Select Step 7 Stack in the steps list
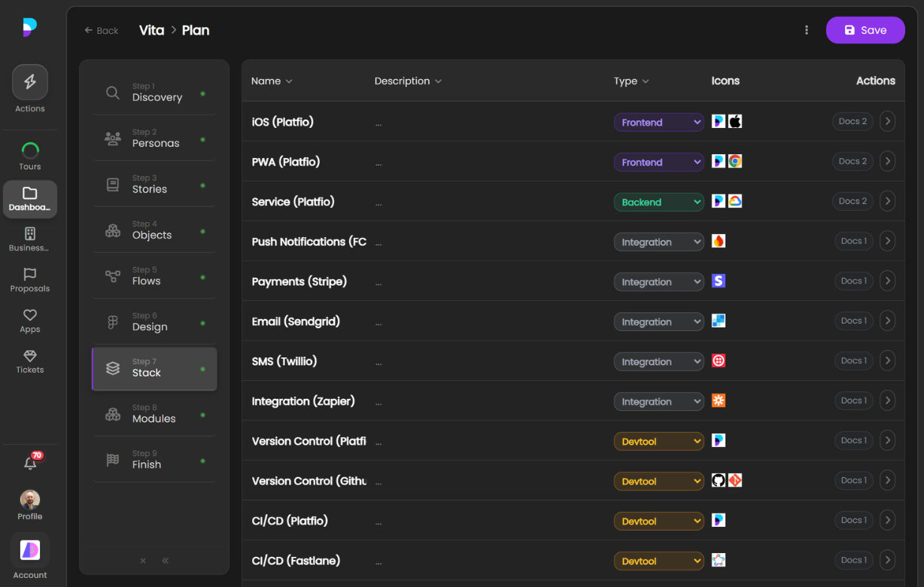Image resolution: width=924 pixels, height=587 pixels. (x=153, y=368)
